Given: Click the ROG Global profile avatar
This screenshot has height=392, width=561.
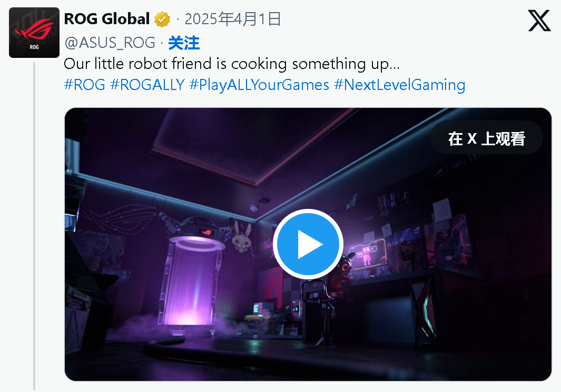Looking at the screenshot, I should [34, 33].
